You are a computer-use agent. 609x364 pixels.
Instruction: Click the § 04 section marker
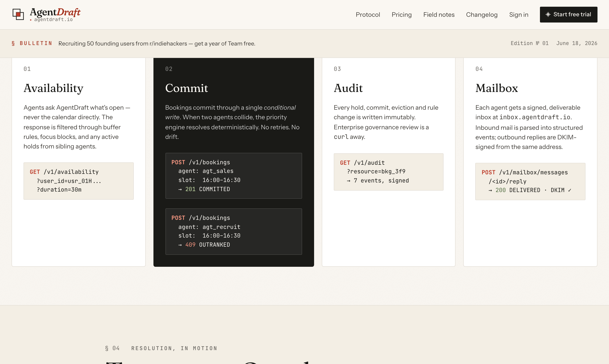[112, 348]
